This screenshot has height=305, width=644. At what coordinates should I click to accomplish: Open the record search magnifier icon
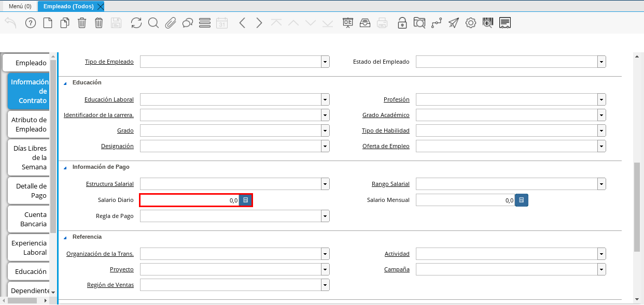click(153, 23)
